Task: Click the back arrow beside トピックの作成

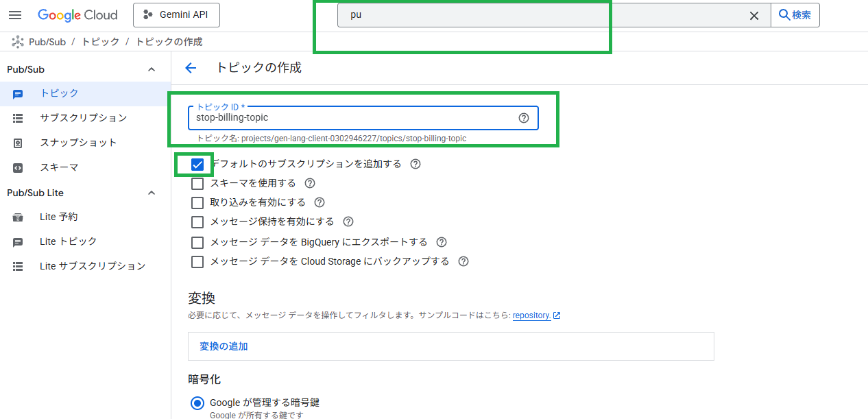Action: click(x=191, y=68)
